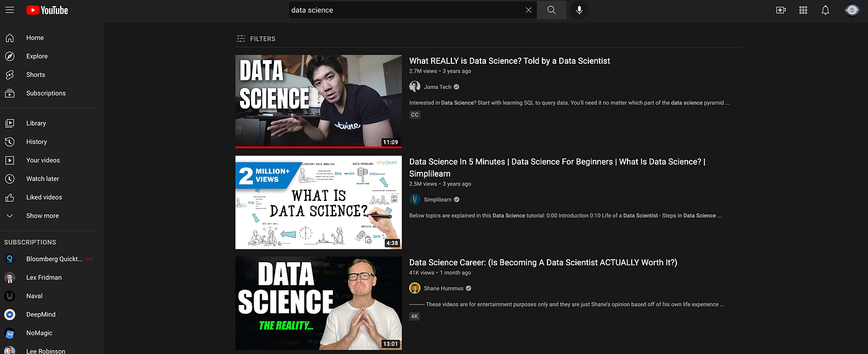Open 'What is Data Science?' Simplilearn thumbnail

[x=319, y=203]
